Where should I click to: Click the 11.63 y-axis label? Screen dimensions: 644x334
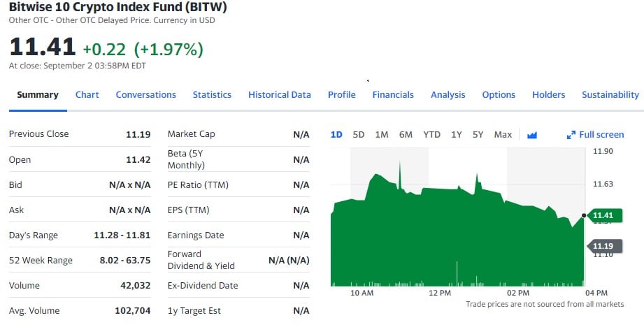pyautogui.click(x=603, y=184)
